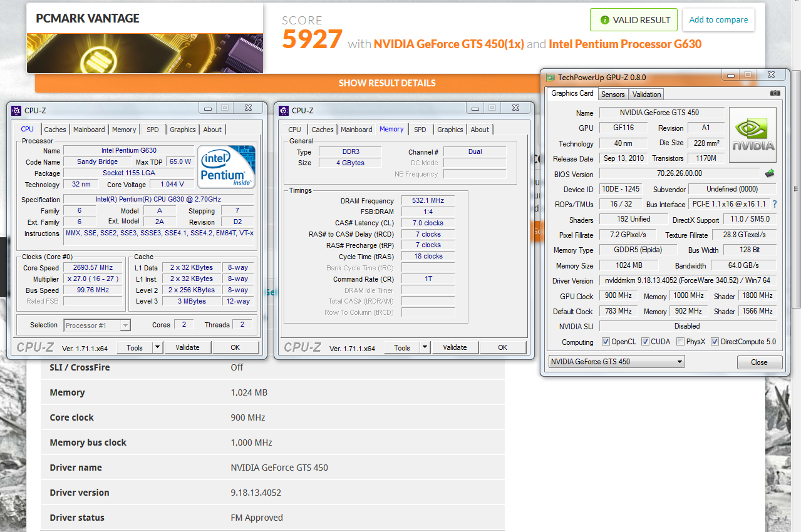Click the VALID RESULT badge
Screen dimensions: 801x532
tap(634, 20)
